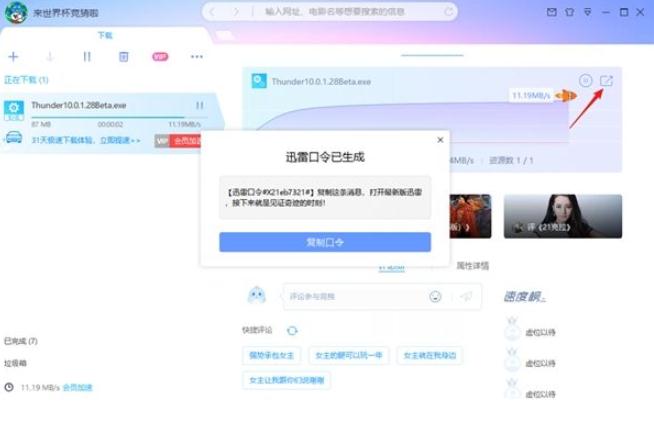Image resolution: width=654 pixels, height=427 pixels.
Task: Pause the Thunder10.0.1.28Beta.exe download task
Action: 200,105
